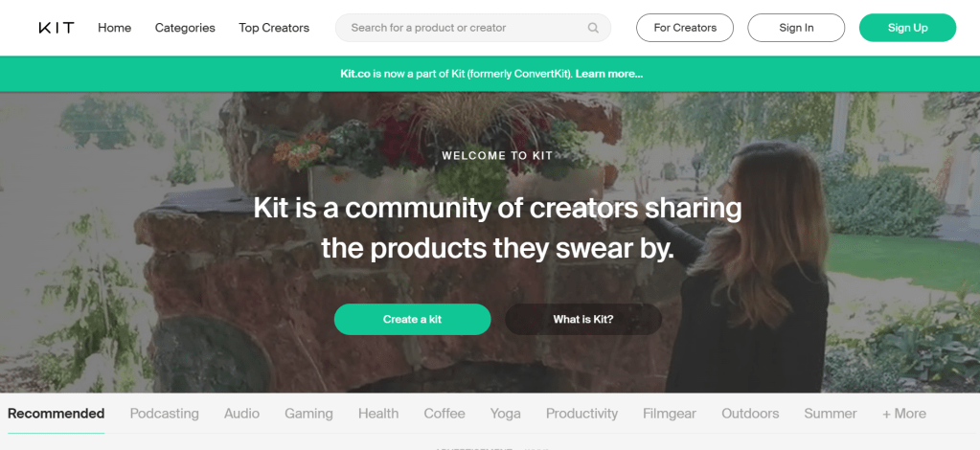Open the Gaming category tab

coord(308,414)
